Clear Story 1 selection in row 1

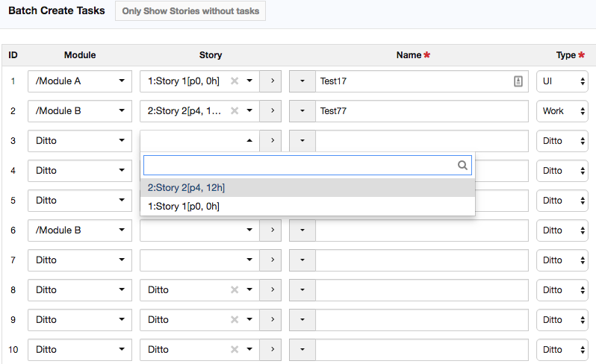(235, 81)
